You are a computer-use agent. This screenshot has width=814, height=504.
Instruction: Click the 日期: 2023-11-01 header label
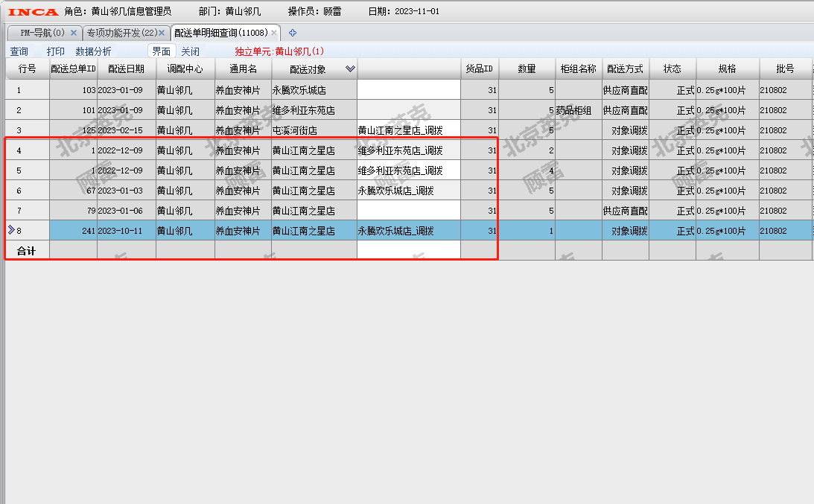(404, 11)
